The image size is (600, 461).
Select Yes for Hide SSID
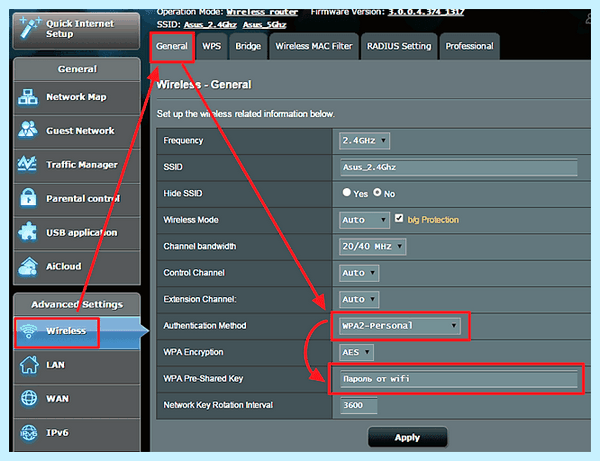click(347, 192)
